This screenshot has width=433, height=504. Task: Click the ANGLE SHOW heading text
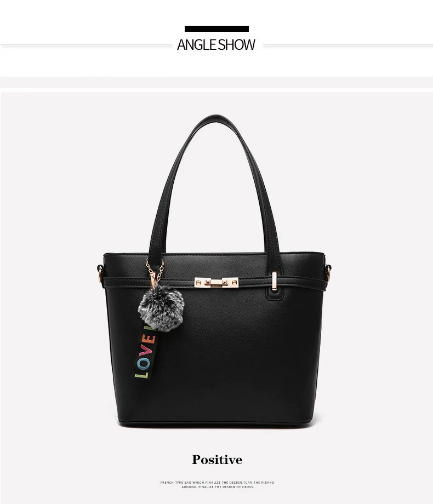[216, 45]
